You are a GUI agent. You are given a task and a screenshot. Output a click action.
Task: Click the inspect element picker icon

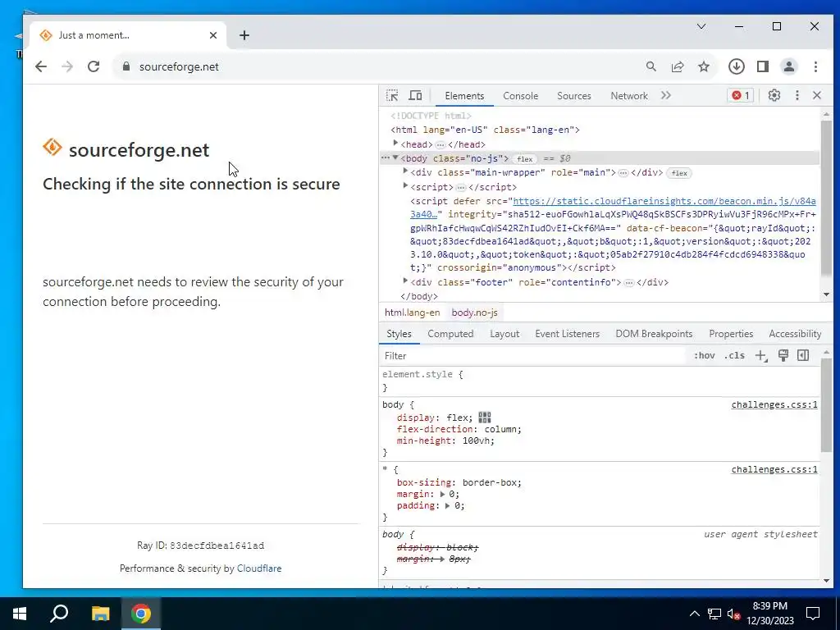click(x=392, y=95)
